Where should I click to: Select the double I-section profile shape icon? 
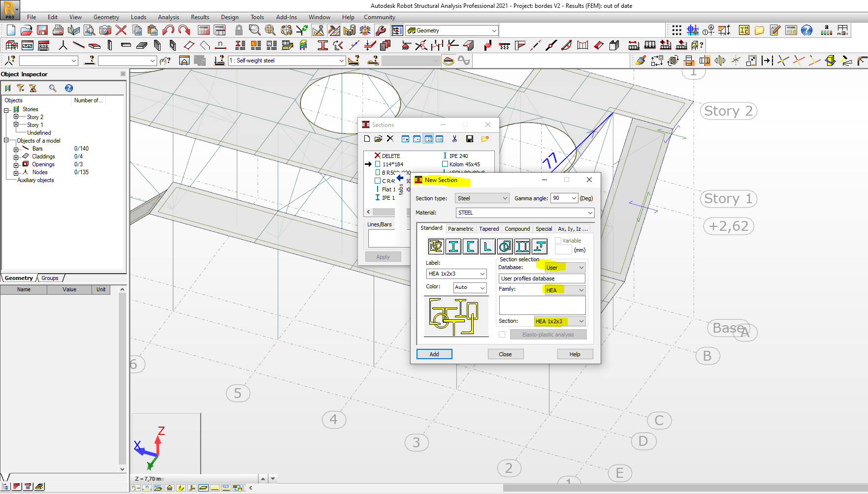click(522, 246)
